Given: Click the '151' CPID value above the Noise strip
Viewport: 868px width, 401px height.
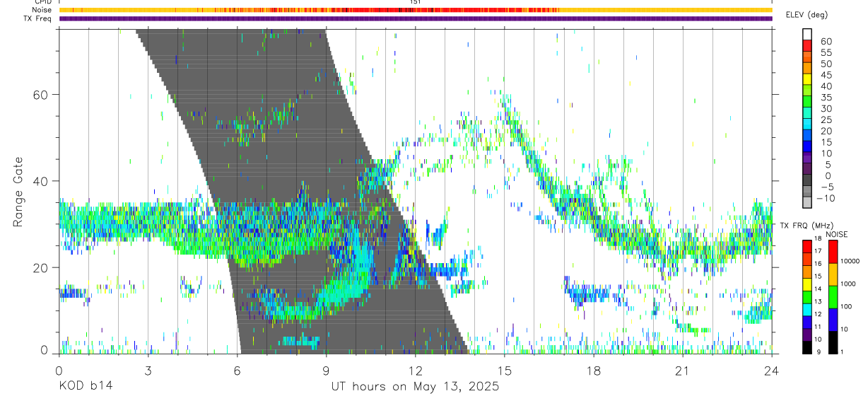Looking at the screenshot, I should tap(416, 3).
